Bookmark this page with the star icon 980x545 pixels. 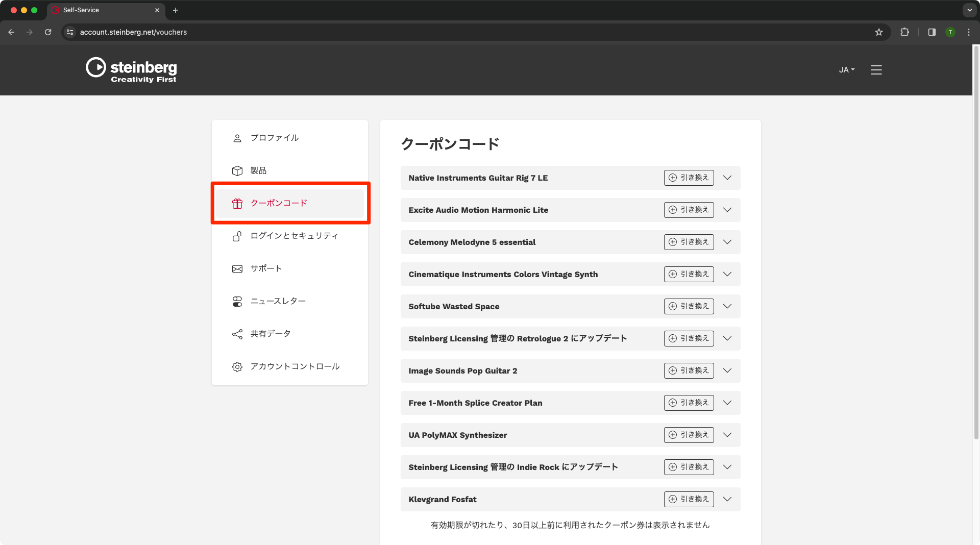(x=878, y=32)
